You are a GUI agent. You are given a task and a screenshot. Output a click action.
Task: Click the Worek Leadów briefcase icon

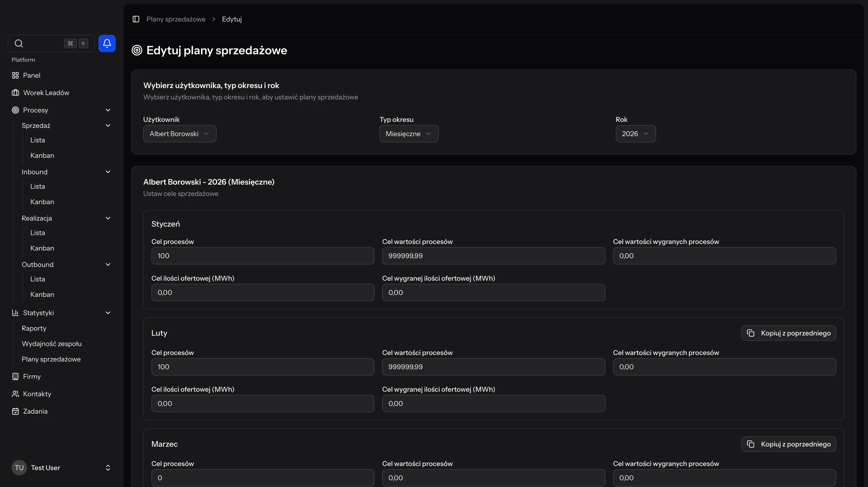(15, 92)
